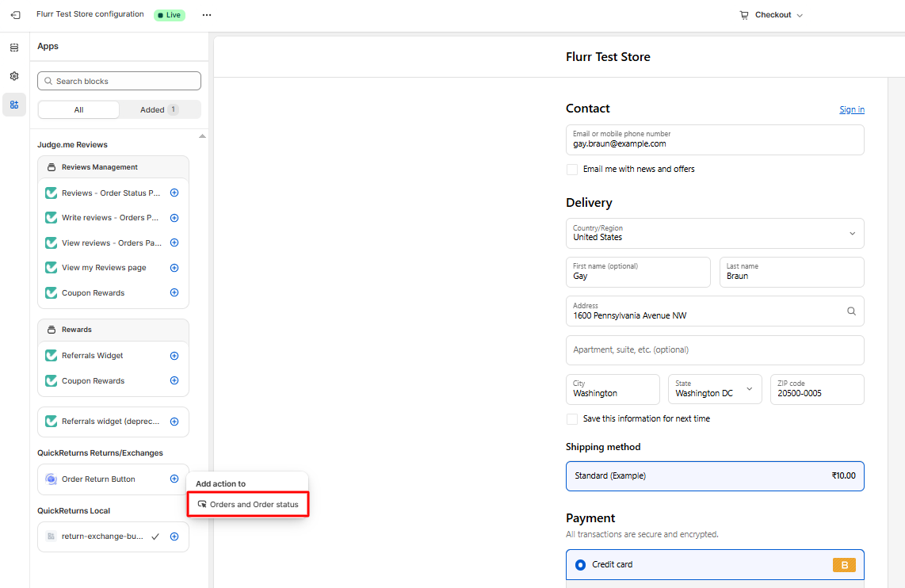Choose Orders and Order status option
The width and height of the screenshot is (905, 588).
pyautogui.click(x=247, y=505)
